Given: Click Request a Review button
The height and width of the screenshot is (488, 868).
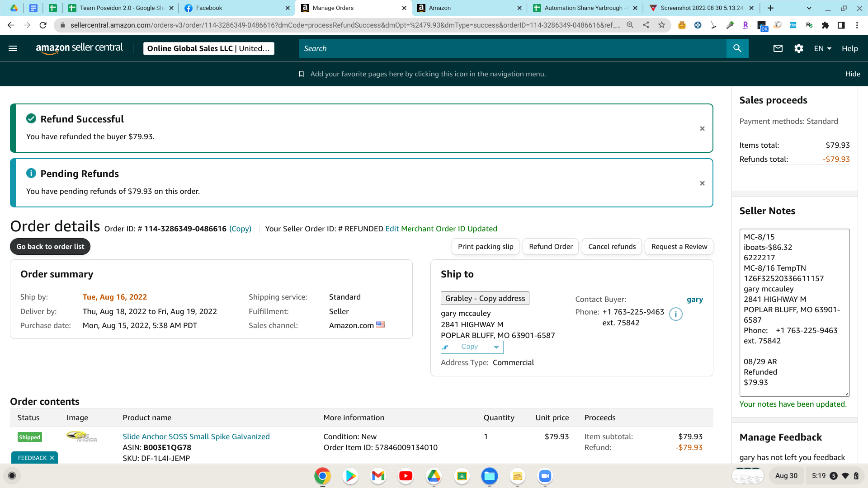Looking at the screenshot, I should pyautogui.click(x=679, y=247).
